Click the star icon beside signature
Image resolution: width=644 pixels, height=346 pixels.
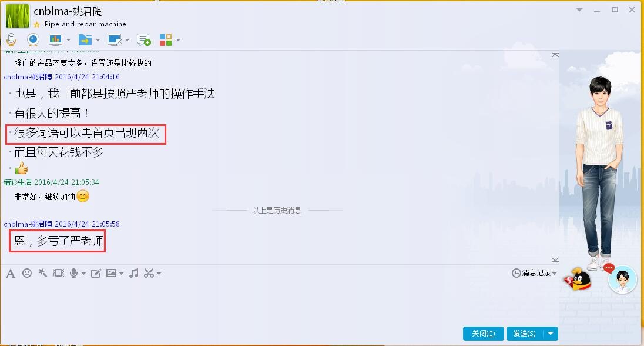tap(37, 24)
